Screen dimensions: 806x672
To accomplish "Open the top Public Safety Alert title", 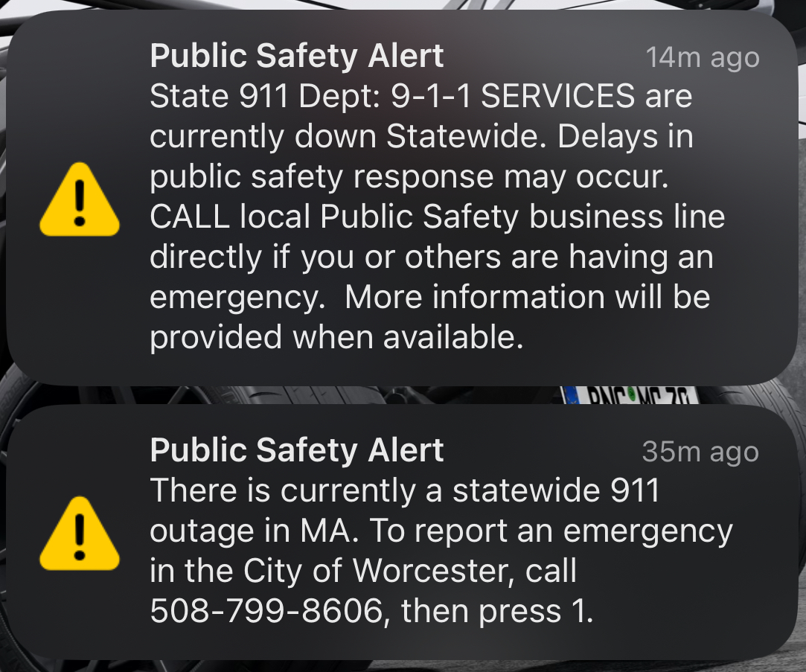I will click(297, 56).
